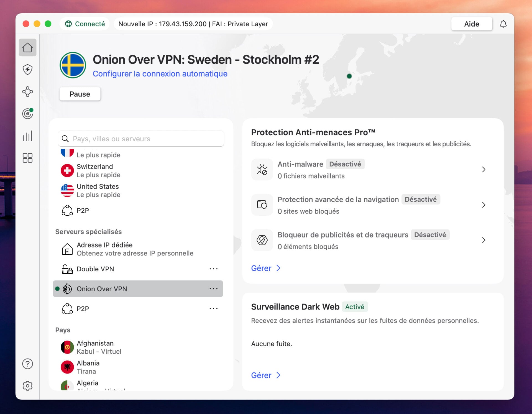Click the Pays, villes ou serveurs search field
This screenshot has width=532, height=414.
[141, 139]
